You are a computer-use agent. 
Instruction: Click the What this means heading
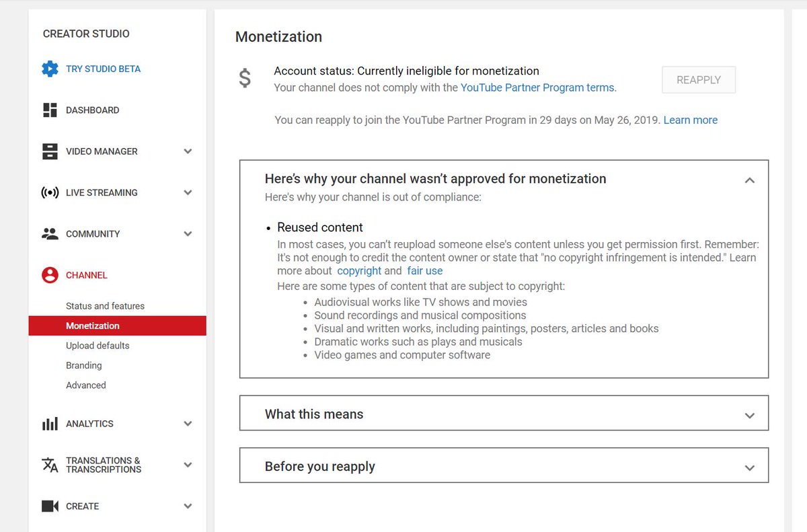click(314, 414)
